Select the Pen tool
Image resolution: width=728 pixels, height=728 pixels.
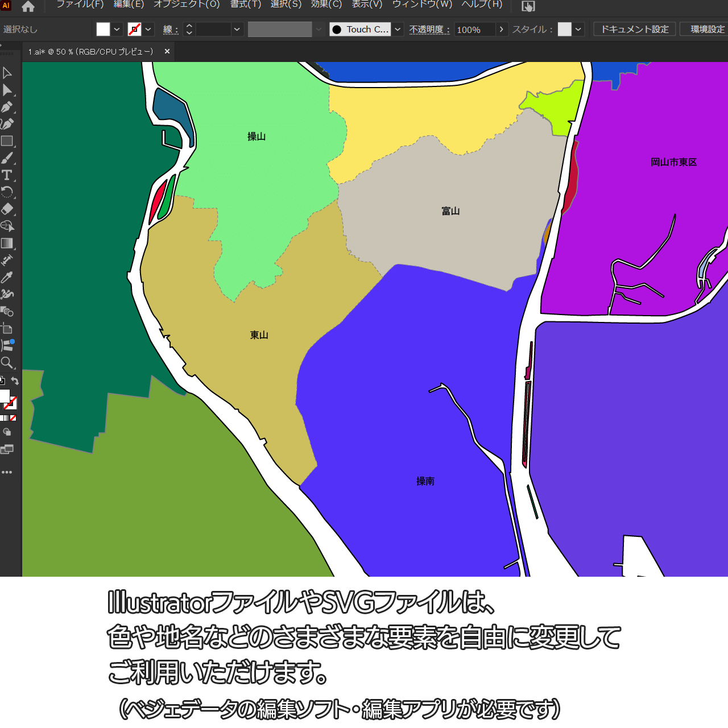pyautogui.click(x=7, y=107)
